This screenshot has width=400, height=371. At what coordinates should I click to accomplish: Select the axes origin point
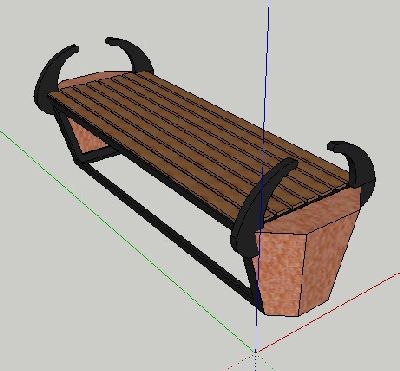[x=256, y=351]
